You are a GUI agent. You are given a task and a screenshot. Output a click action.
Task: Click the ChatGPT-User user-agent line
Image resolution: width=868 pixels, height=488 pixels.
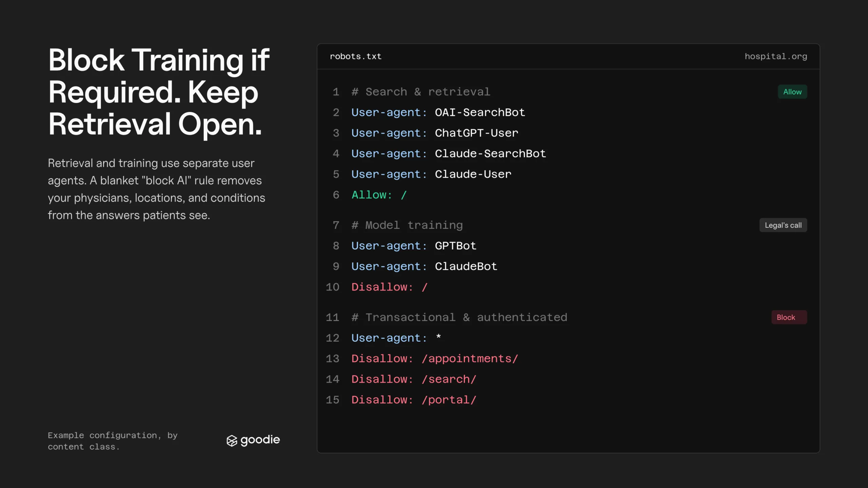point(435,133)
